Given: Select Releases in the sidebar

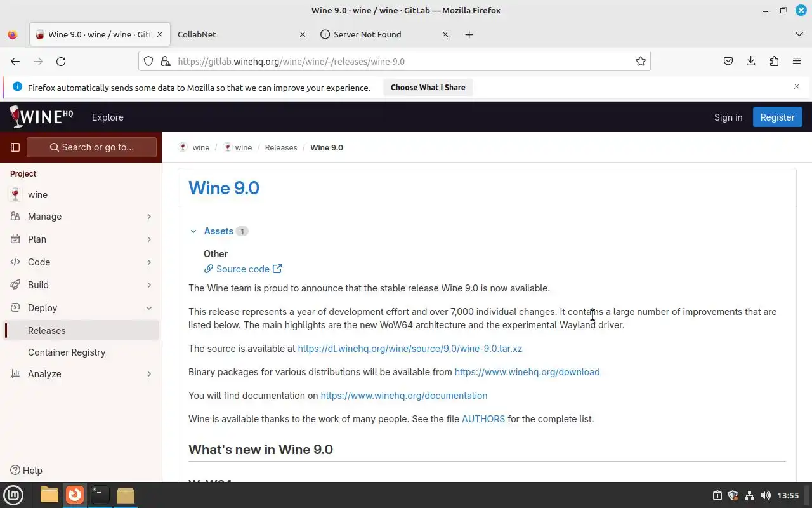Looking at the screenshot, I should [81, 331].
